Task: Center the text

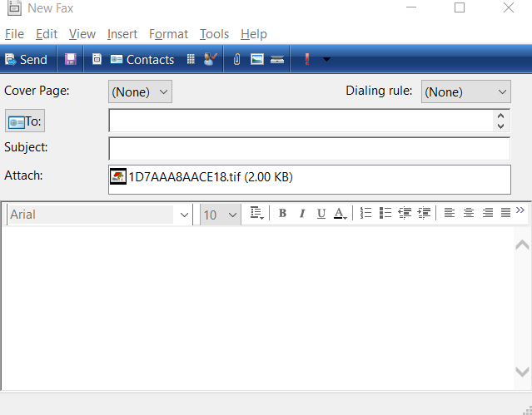Action: [469, 213]
